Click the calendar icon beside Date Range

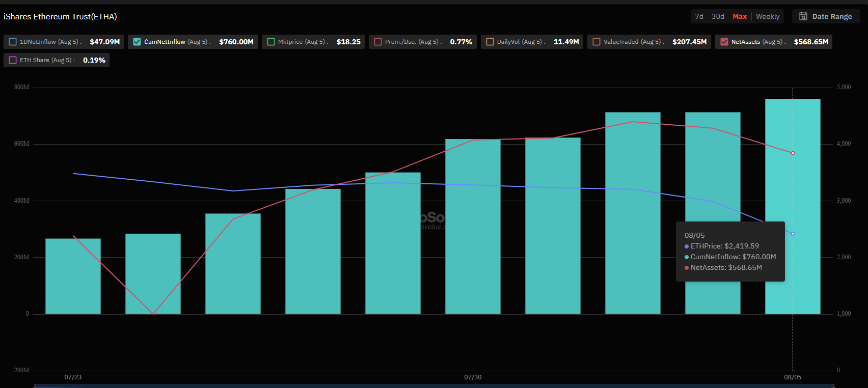pos(803,16)
